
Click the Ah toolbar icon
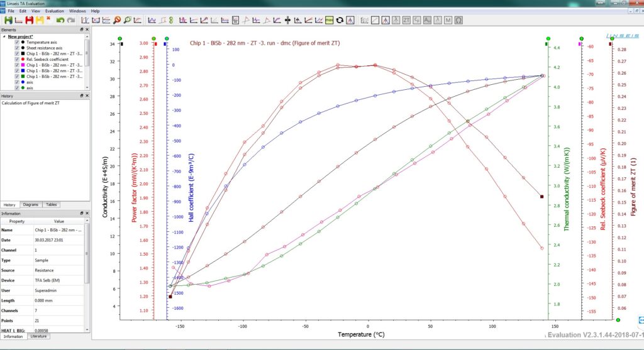(x=427, y=20)
